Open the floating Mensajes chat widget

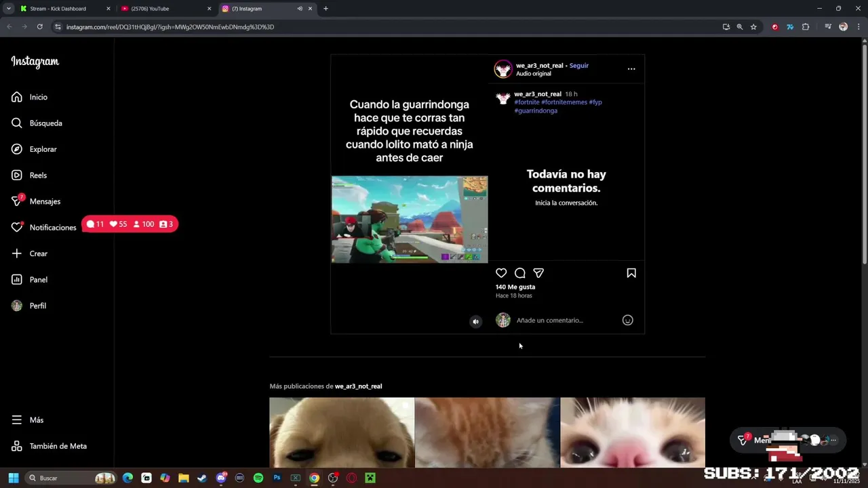point(788,440)
